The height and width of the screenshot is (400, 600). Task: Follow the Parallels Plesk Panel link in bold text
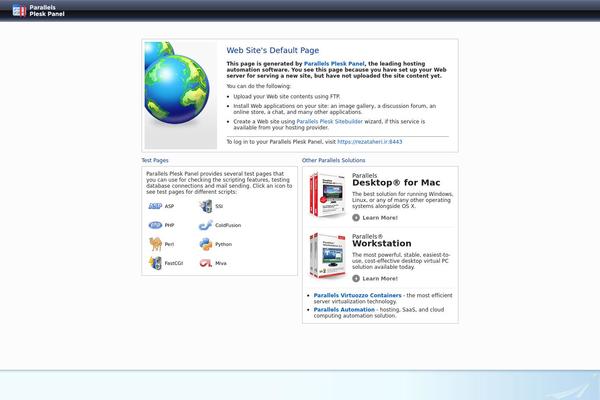[x=334, y=64]
